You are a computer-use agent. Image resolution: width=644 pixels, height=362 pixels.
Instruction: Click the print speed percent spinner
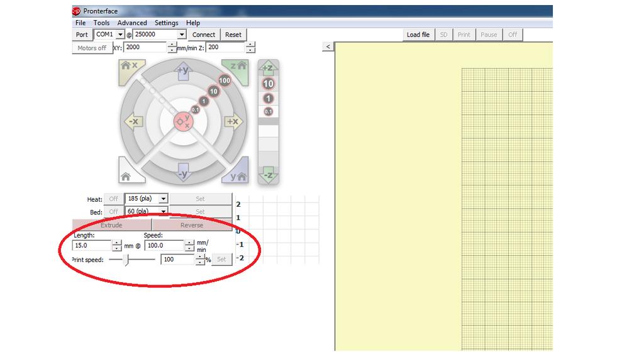[199, 260]
